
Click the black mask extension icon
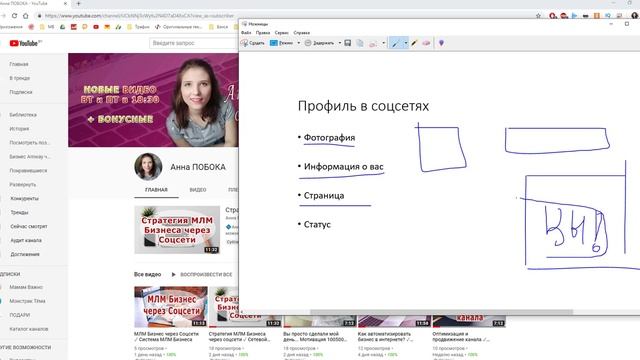coord(585,16)
